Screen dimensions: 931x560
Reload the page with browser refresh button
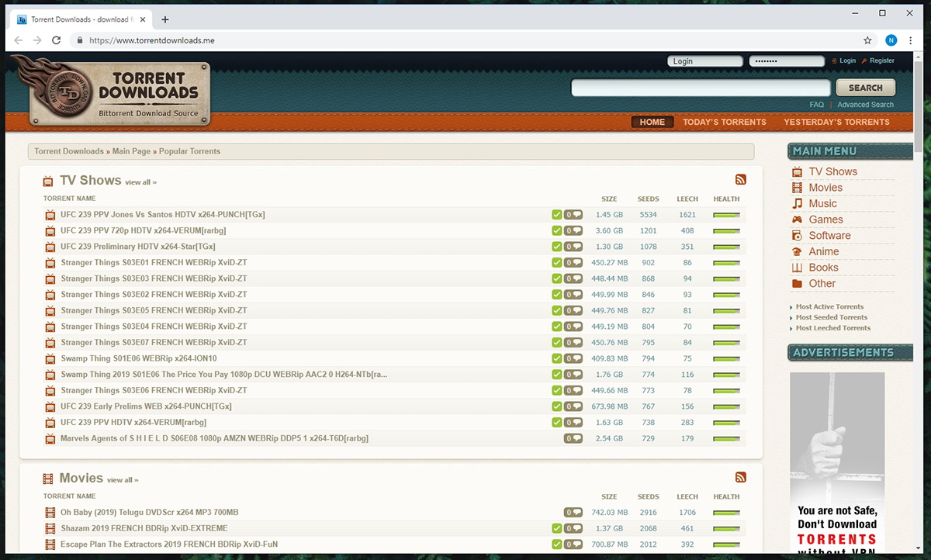(57, 40)
